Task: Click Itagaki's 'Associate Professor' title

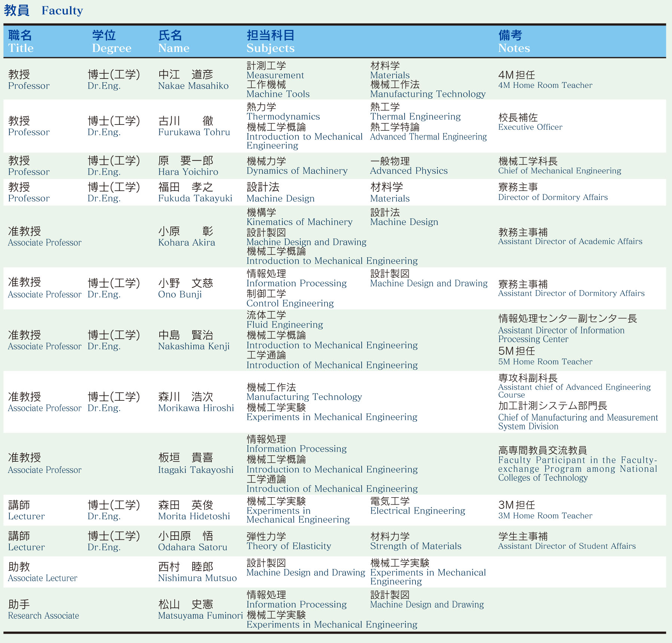Action: click(45, 470)
